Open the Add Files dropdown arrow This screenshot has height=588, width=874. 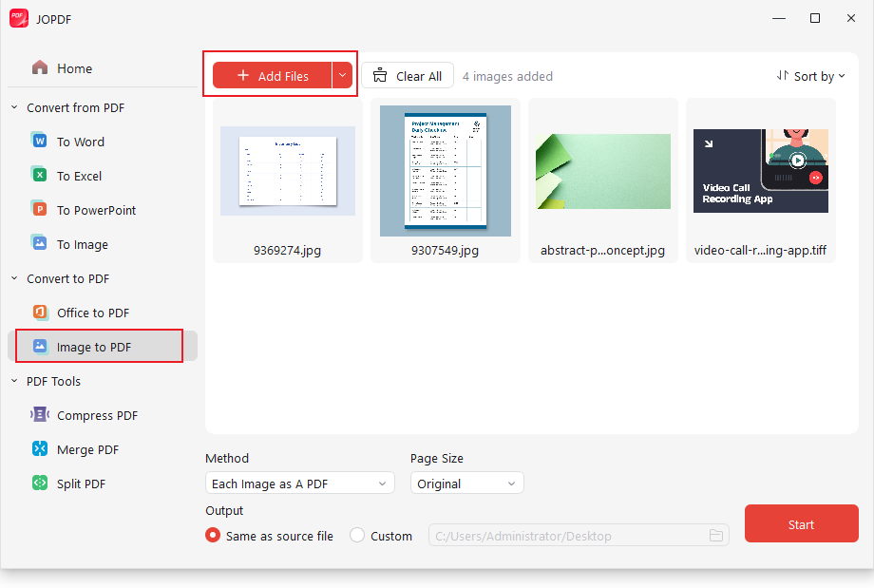coord(342,75)
